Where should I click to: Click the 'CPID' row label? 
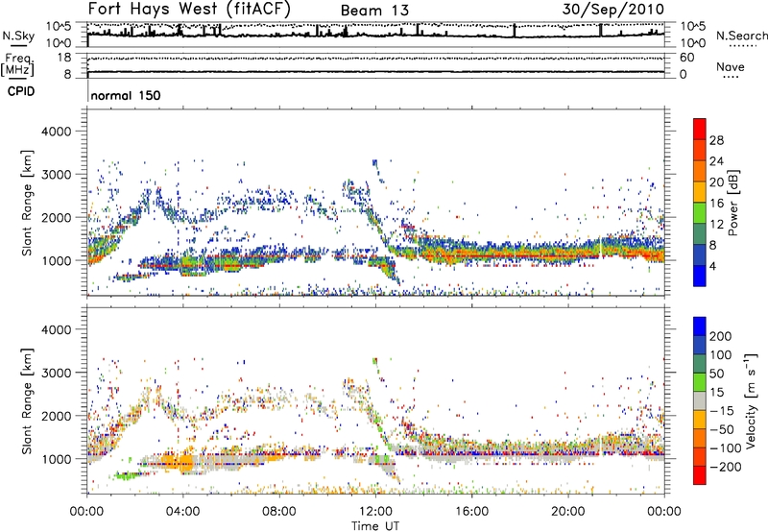21,91
